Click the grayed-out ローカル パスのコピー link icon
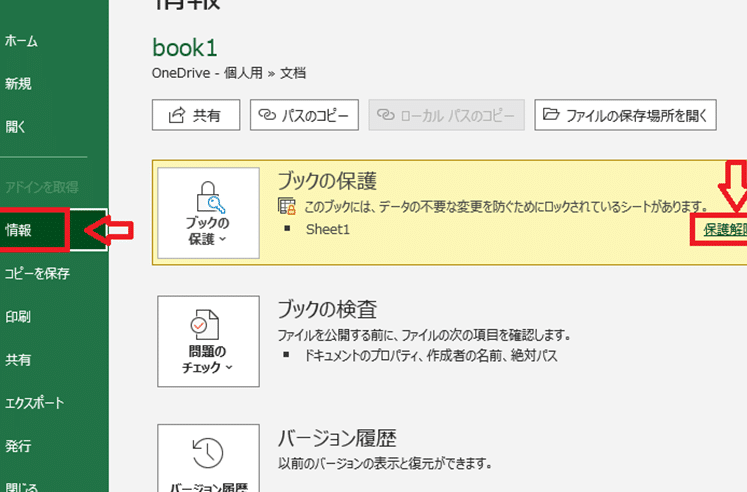 [385, 115]
